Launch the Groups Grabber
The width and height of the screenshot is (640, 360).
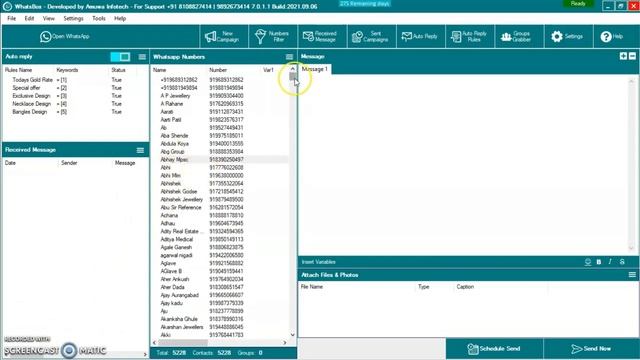(518, 36)
